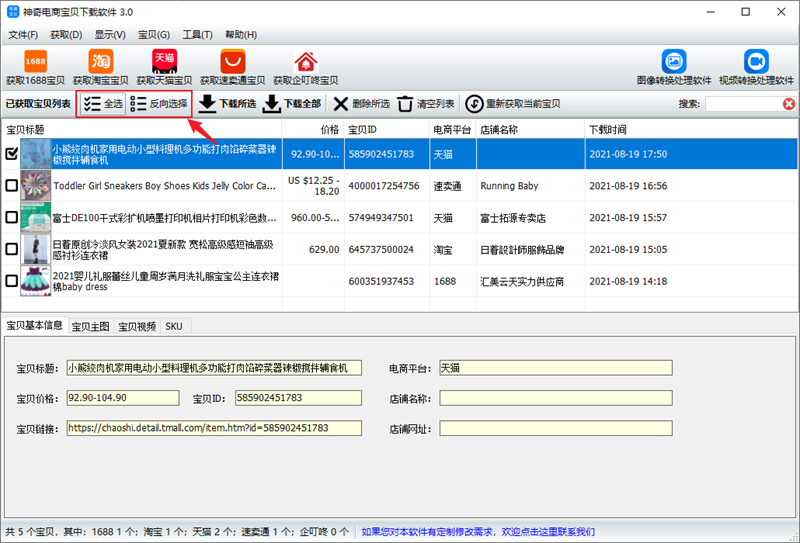Open the 获取(D) menu

click(65, 35)
